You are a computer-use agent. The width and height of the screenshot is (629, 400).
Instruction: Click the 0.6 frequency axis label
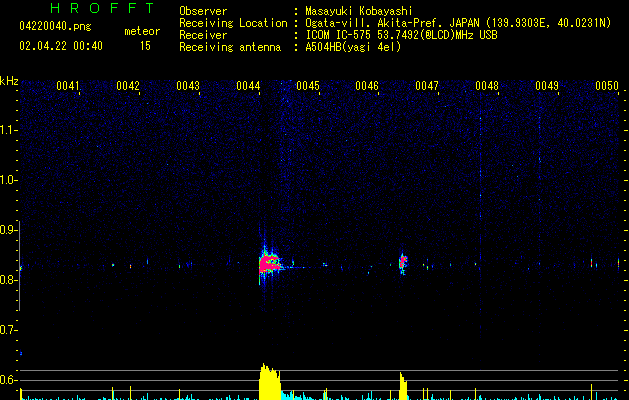(x=8, y=380)
